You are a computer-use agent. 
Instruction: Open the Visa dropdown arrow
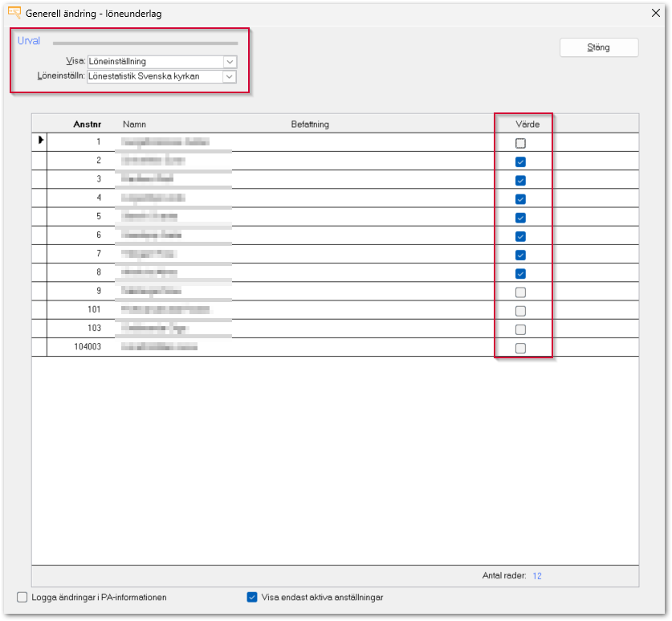coord(230,62)
